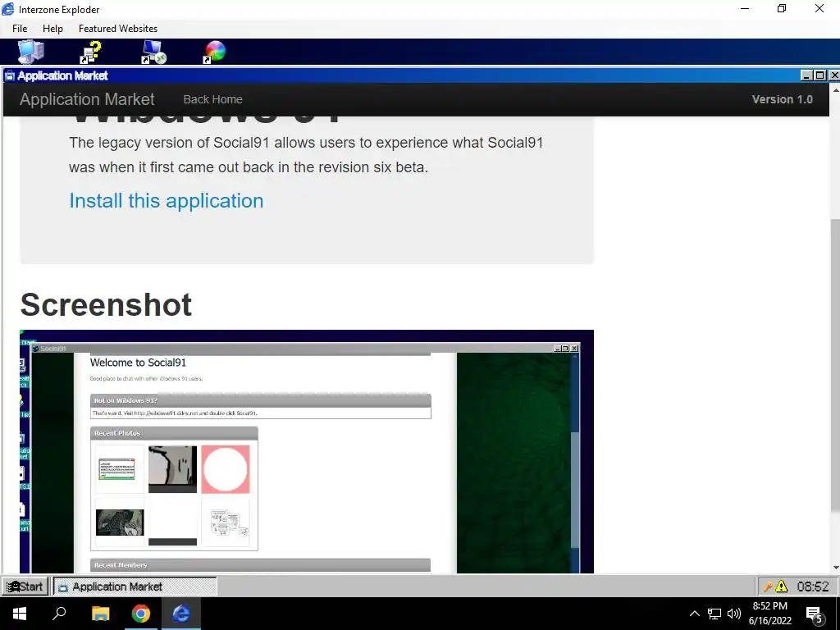Open the Windows date and time
This screenshot has height=630, width=840.
[x=769, y=614]
